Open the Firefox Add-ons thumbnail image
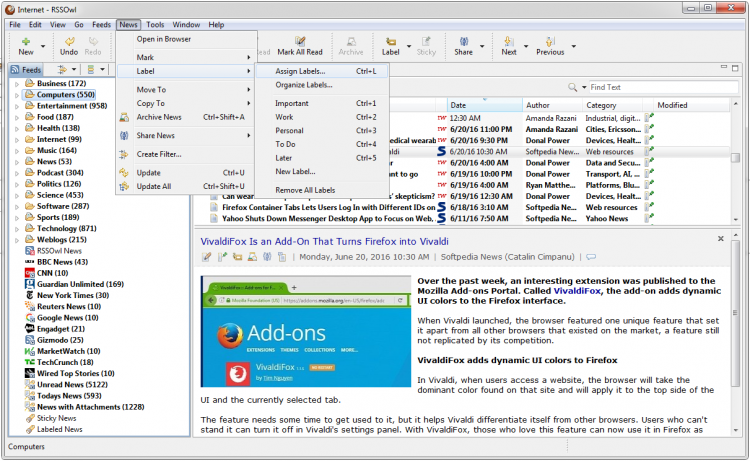Viewport: 750px width, 461px height. pyautogui.click(x=306, y=331)
